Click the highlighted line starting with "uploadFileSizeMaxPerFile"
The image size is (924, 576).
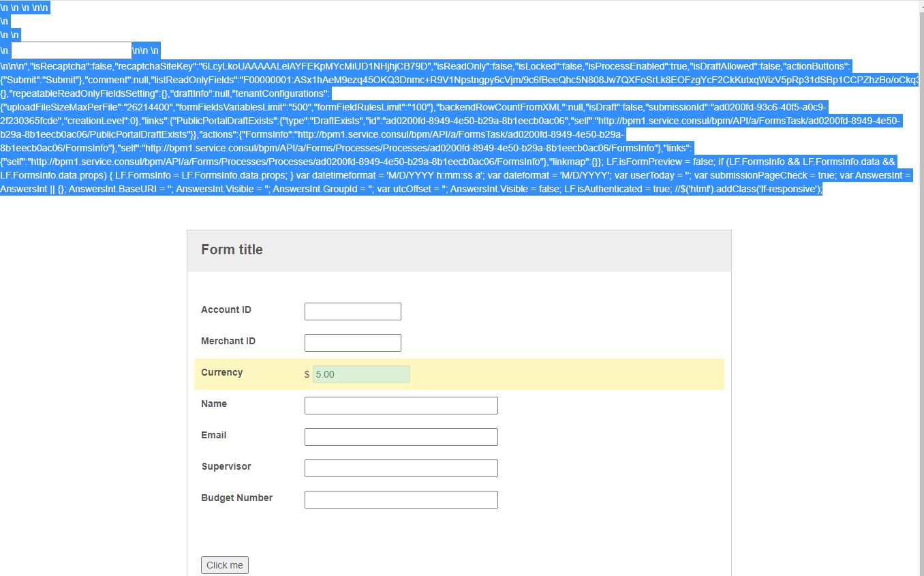point(414,108)
